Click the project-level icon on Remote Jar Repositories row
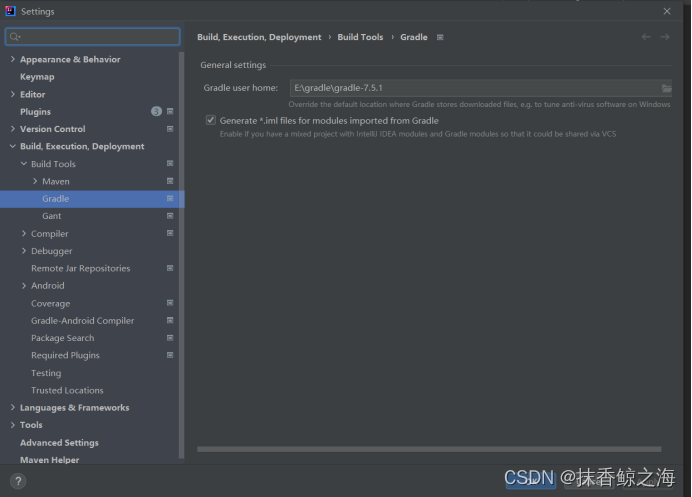The image size is (692, 497). (x=170, y=268)
